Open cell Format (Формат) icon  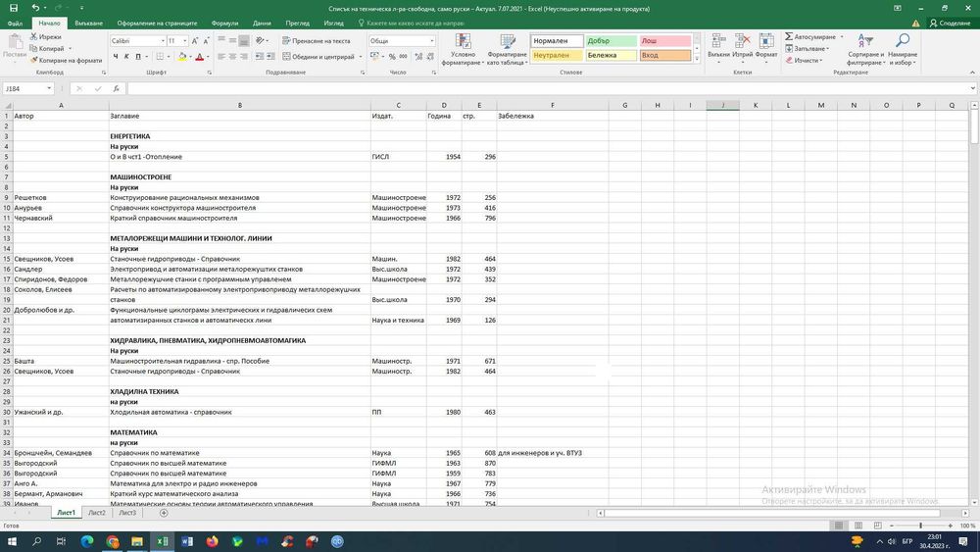click(x=766, y=46)
